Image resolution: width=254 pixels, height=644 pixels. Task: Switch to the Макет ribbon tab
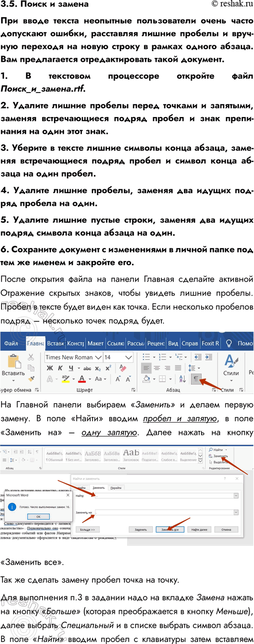(x=95, y=343)
